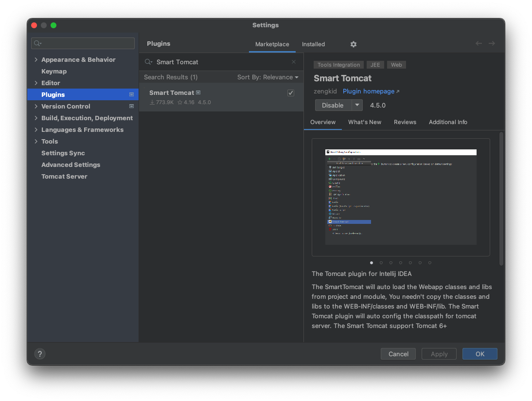The image size is (532, 401).
Task: Open the Disable button dropdown arrow
Action: coord(357,105)
